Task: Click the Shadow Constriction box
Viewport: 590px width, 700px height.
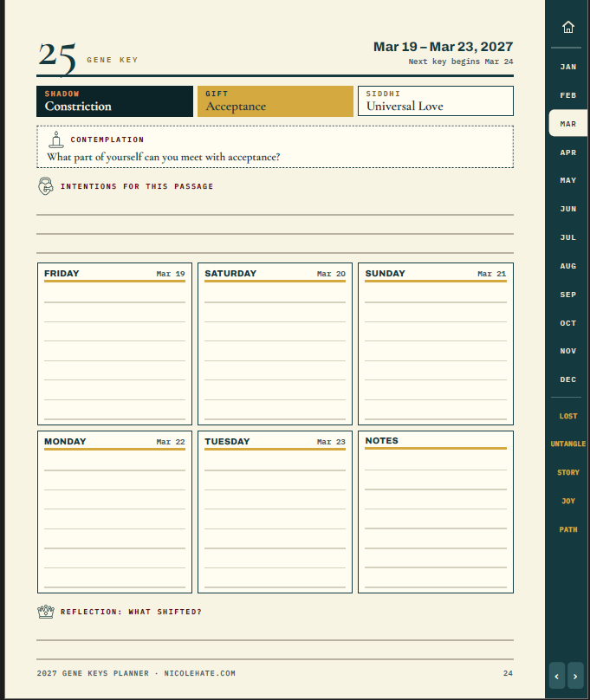Action: pyautogui.click(x=114, y=101)
